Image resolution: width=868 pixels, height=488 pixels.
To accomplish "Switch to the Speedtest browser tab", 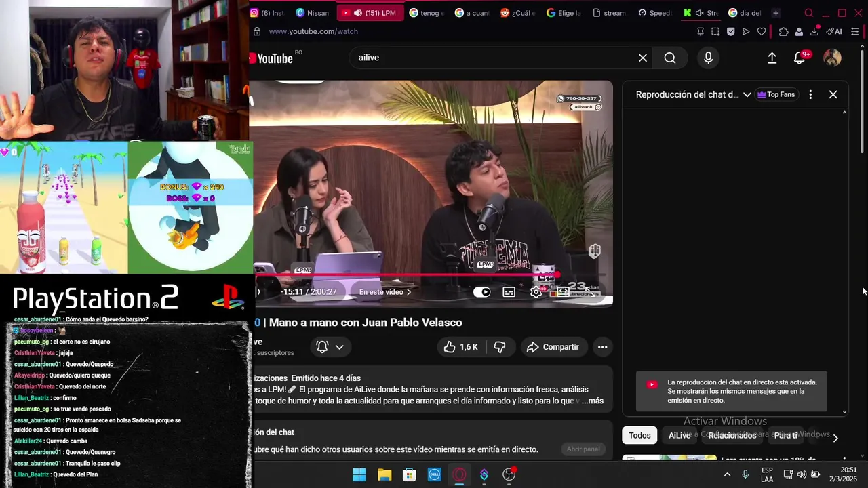I will coord(655,13).
